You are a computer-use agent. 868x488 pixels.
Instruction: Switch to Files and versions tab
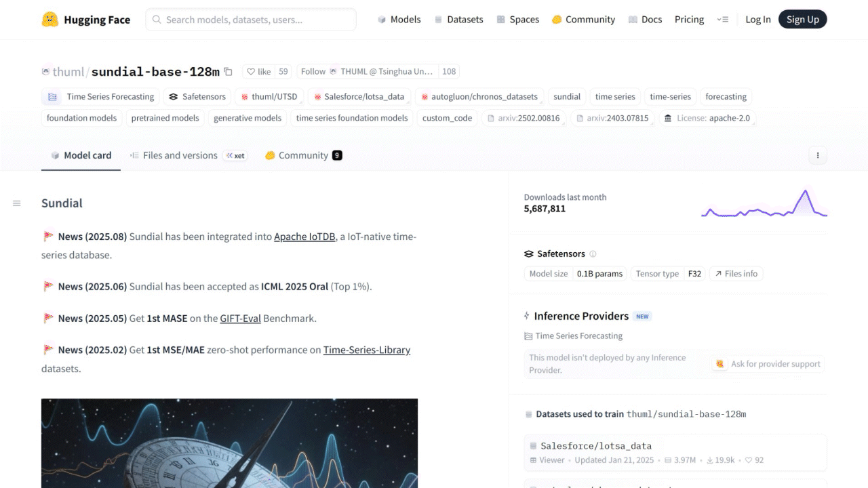point(188,155)
